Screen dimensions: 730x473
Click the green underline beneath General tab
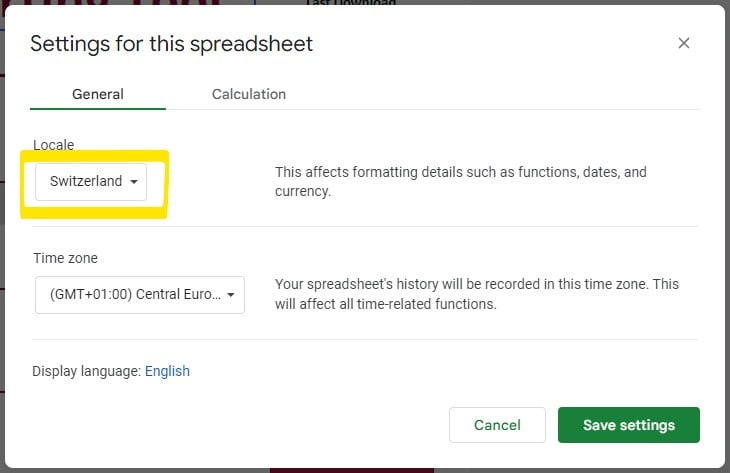pos(98,108)
